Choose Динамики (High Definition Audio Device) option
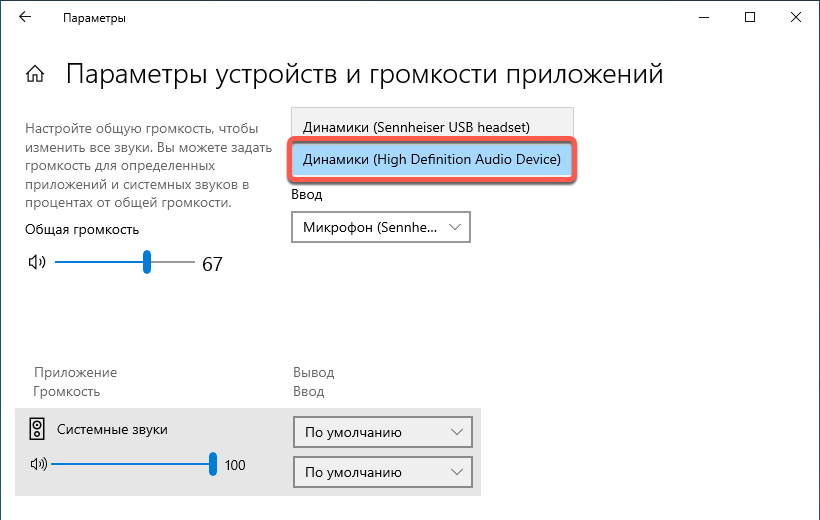The height and width of the screenshot is (520, 820). pos(432,160)
